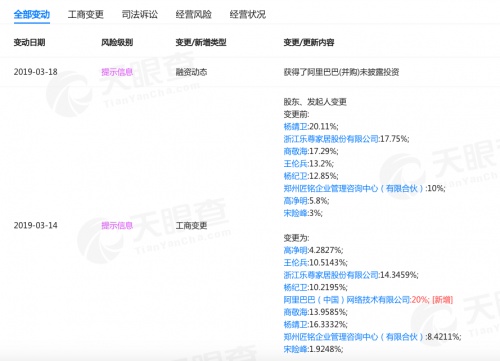500x361 pixels.
Task: Click 杨纪卫 link showing 12.85%
Action: point(296,176)
